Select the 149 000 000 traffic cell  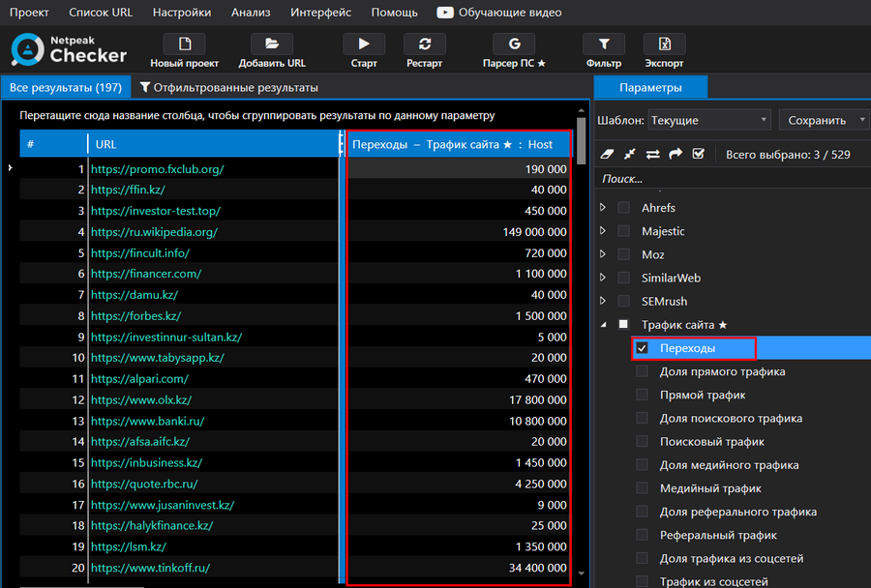click(x=459, y=232)
